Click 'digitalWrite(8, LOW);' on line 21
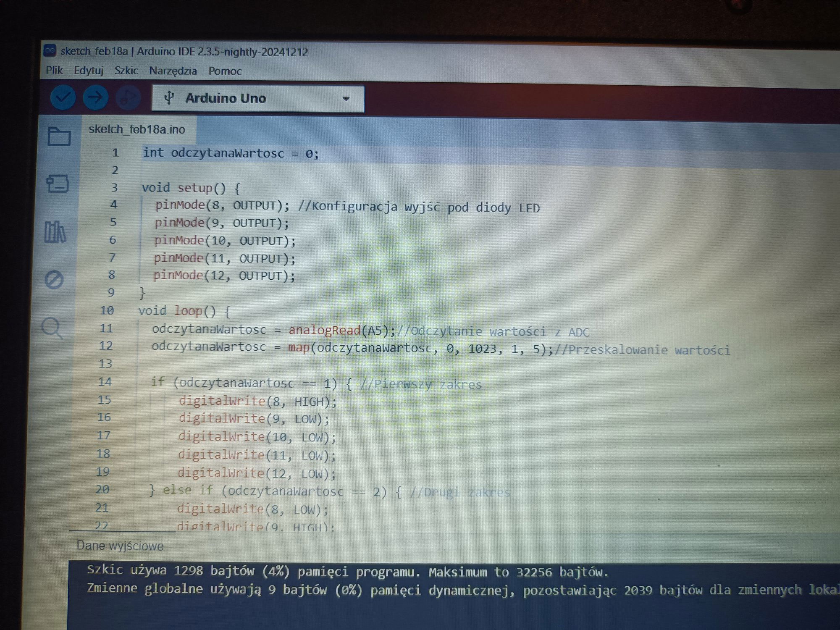The image size is (840, 630). coord(252,509)
